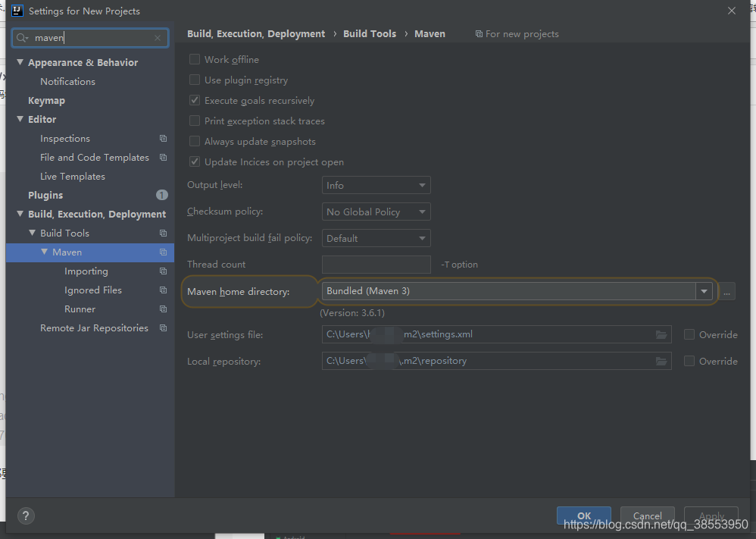Open the Remote Jar Repositories page
The image size is (756, 539).
point(94,327)
